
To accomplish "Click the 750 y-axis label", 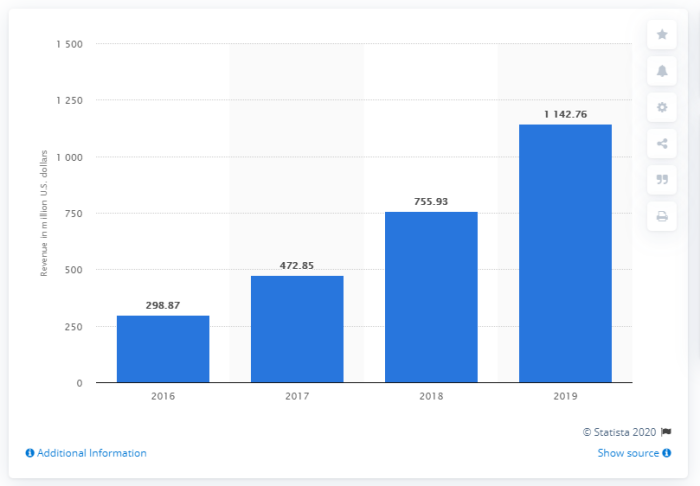I will [74, 214].
